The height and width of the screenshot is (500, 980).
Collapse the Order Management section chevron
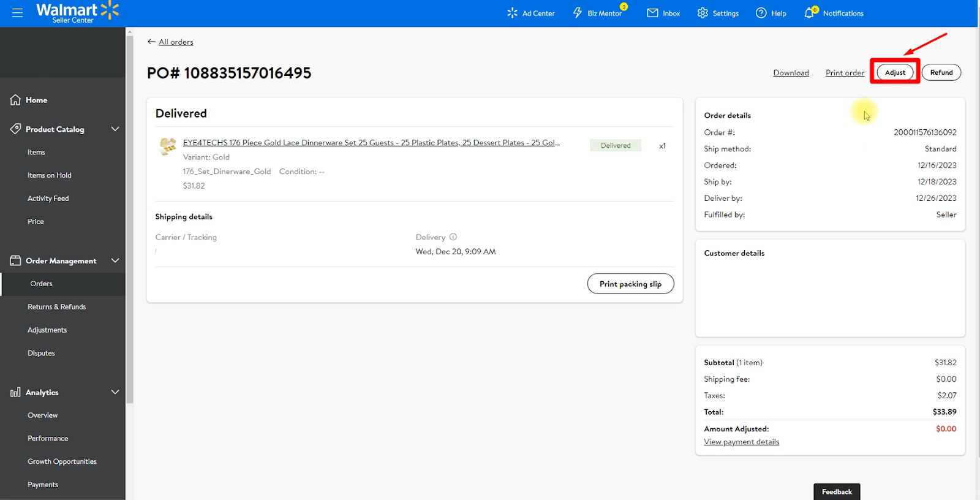[115, 260]
